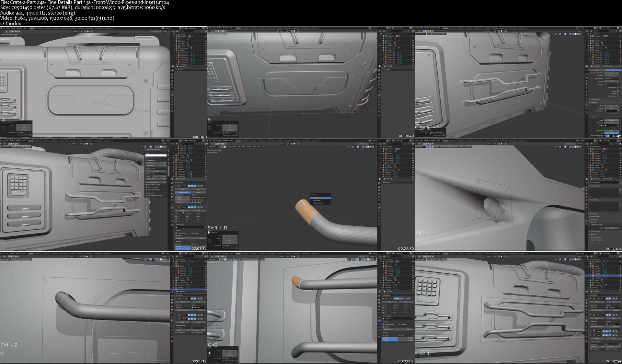Click Mirror Object eyedropper in 00:03:37 frame

[x=205, y=227]
